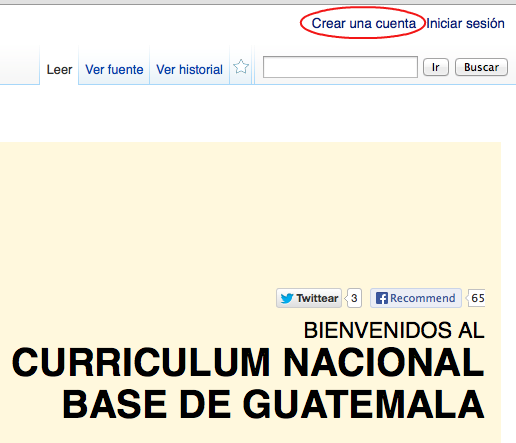Open the Facebook recommend count showing 65

click(x=477, y=298)
